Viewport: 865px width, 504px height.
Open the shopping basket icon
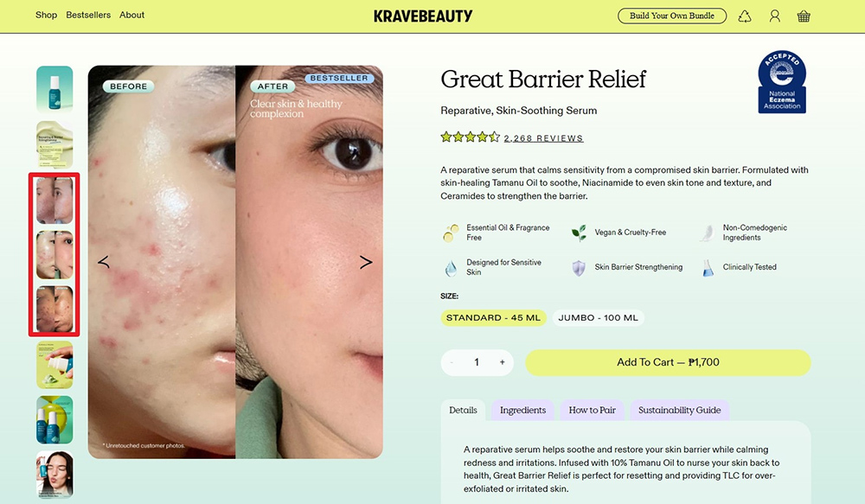click(x=804, y=16)
